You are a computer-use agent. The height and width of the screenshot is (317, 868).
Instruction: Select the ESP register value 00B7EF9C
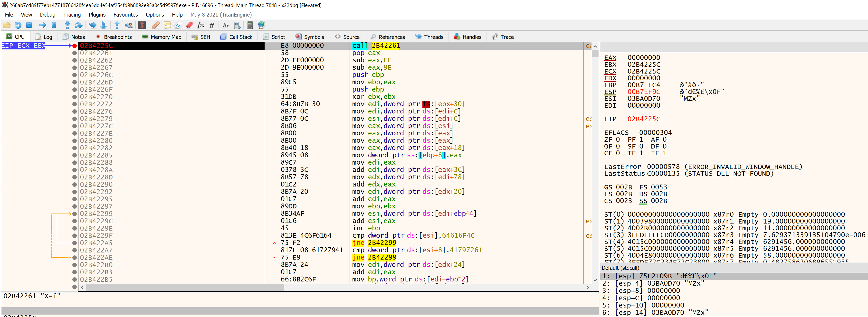[644, 92]
